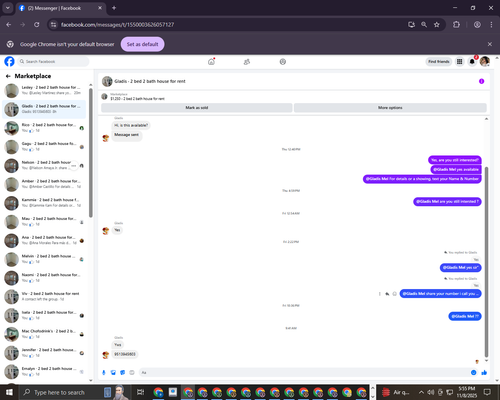This screenshot has width=500, height=400.
Task: Show hidden system tray icons
Action: 421,392
